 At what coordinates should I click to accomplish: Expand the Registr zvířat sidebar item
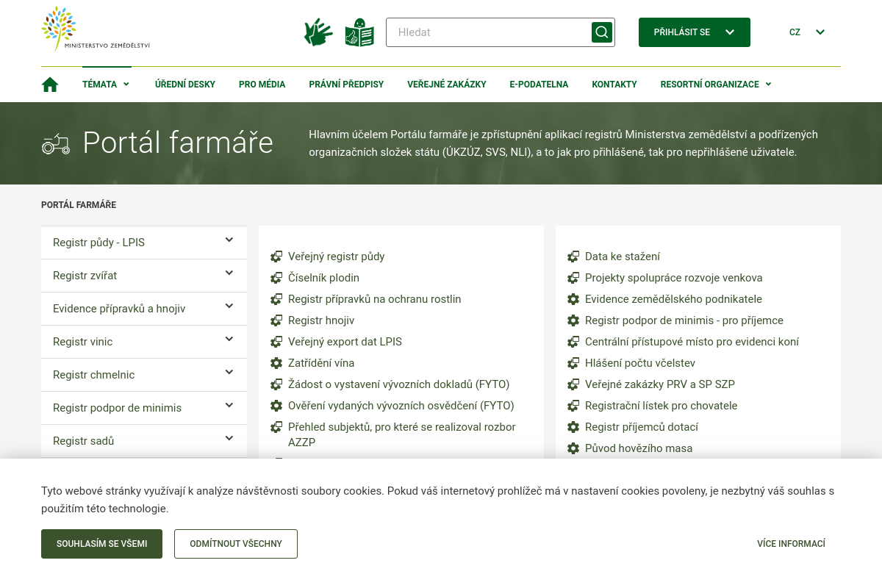229,273
